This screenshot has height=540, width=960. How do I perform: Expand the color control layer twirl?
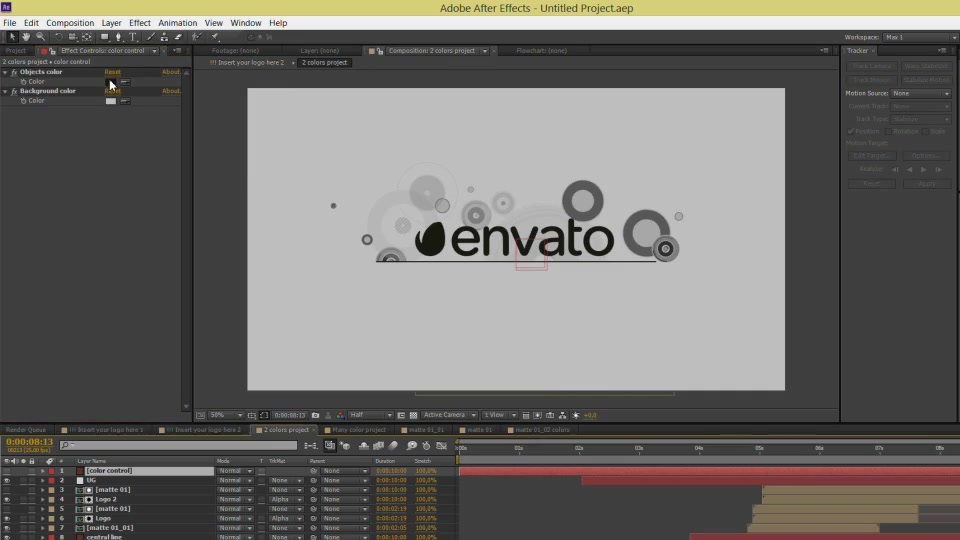tap(43, 471)
